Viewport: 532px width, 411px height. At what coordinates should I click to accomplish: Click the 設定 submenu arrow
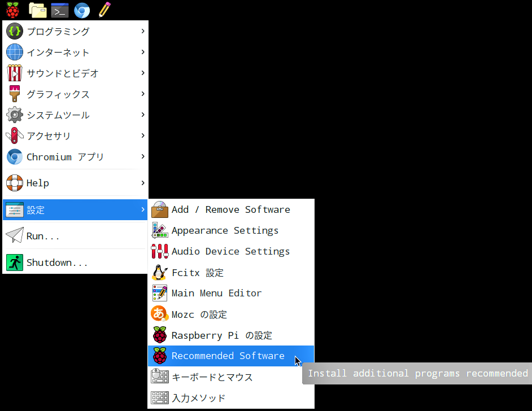[143, 209]
